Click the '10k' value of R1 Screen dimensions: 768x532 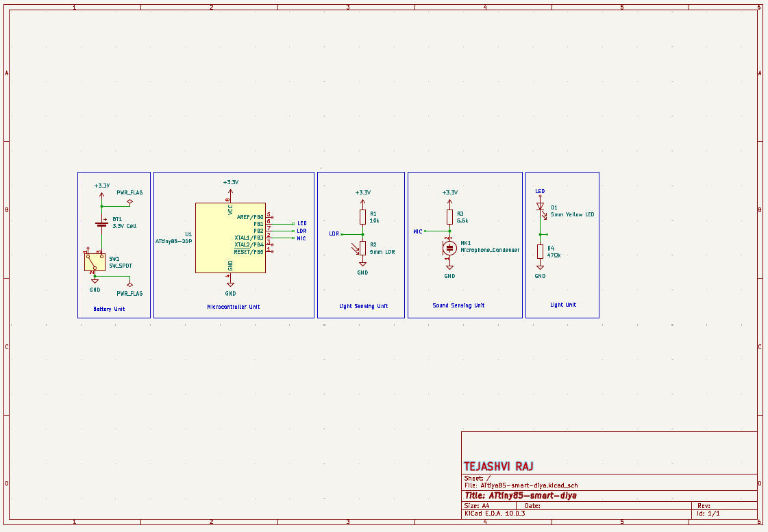click(x=374, y=220)
